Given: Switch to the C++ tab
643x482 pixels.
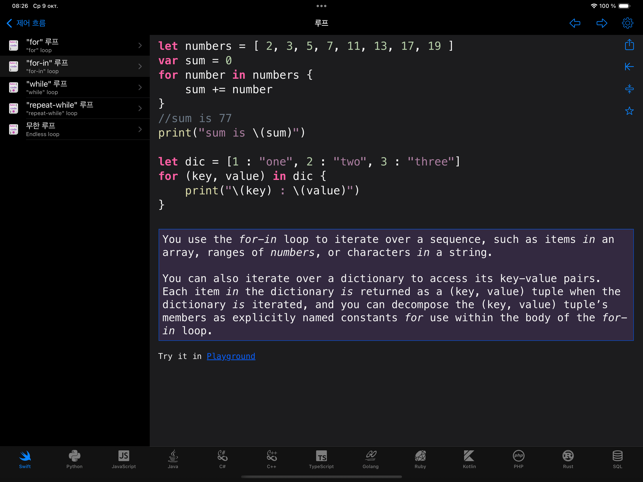Looking at the screenshot, I should click(x=271, y=459).
